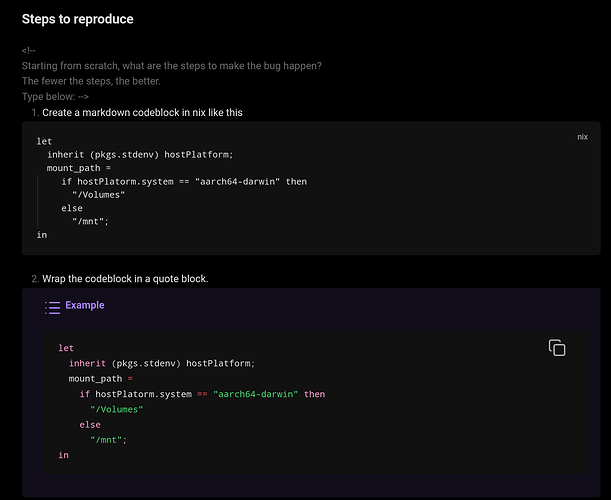Click the comment line 'Starting from scratch, what are the steps'
The width and height of the screenshot is (611, 500).
point(171,66)
